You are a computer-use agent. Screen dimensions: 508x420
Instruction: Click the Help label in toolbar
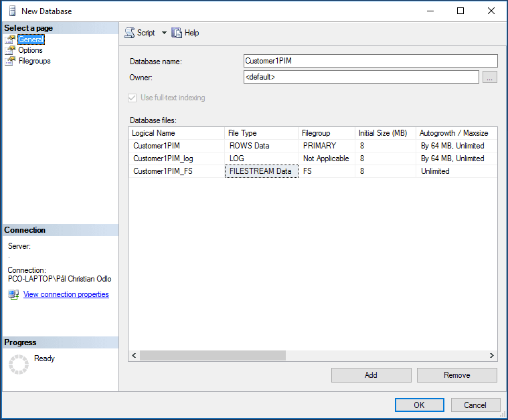[x=192, y=33]
